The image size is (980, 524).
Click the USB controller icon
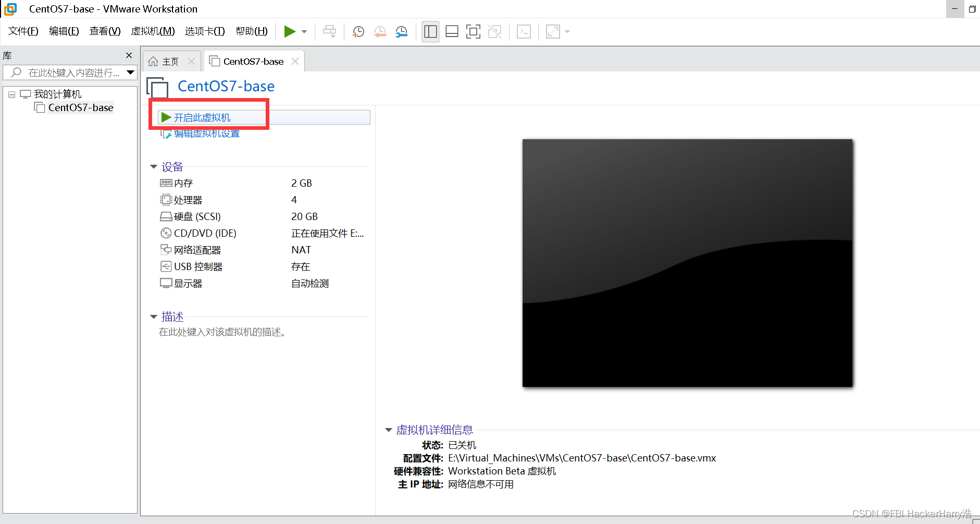click(166, 266)
